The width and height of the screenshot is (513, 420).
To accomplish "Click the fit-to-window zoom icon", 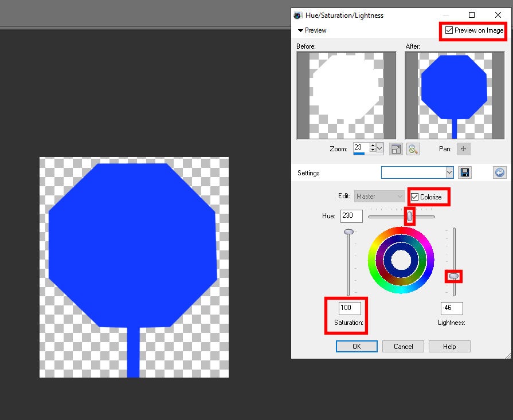I will (x=396, y=149).
